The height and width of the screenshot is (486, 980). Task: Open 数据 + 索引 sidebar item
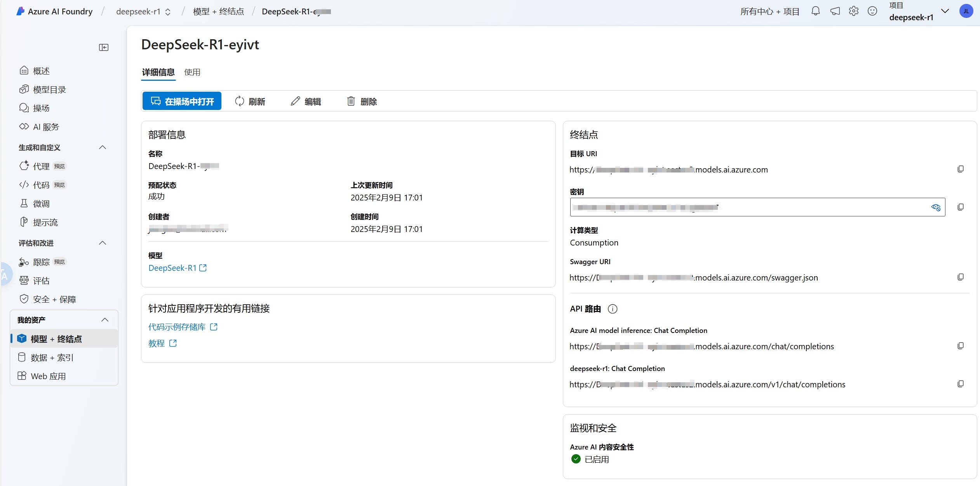[46, 357]
